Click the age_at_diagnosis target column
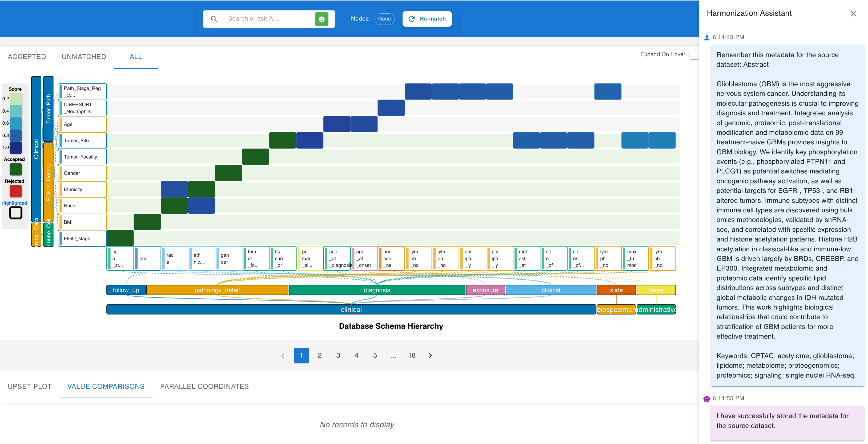868x444 pixels. pos(337,259)
